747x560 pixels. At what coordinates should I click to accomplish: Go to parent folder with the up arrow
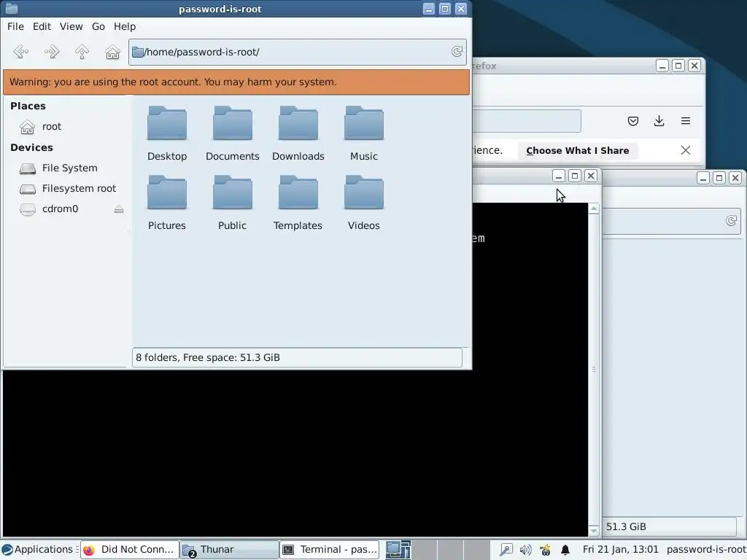click(82, 52)
